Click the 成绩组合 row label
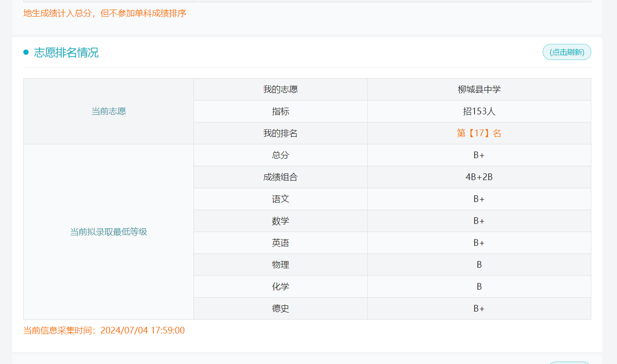Screen dimensions: 617x364 tap(280, 177)
